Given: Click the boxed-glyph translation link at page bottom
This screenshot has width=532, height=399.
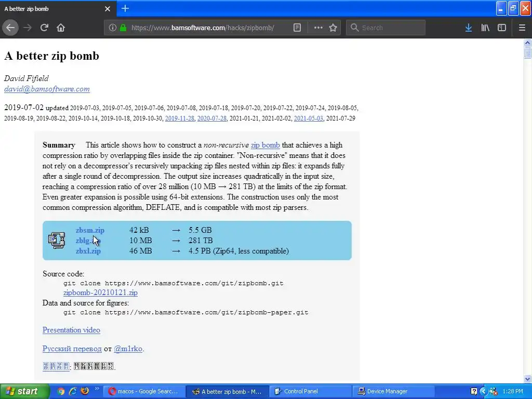Looking at the screenshot, I should pos(56,366).
